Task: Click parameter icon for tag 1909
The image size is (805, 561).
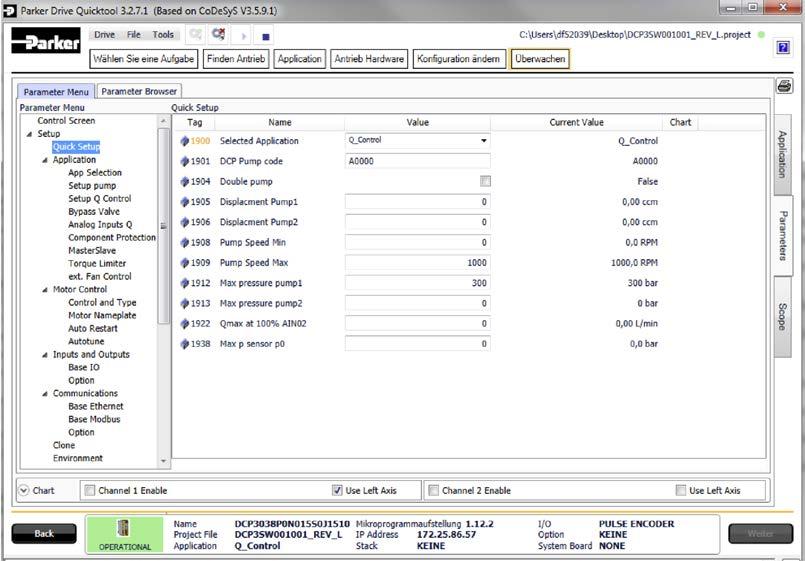Action: pyautogui.click(x=184, y=262)
